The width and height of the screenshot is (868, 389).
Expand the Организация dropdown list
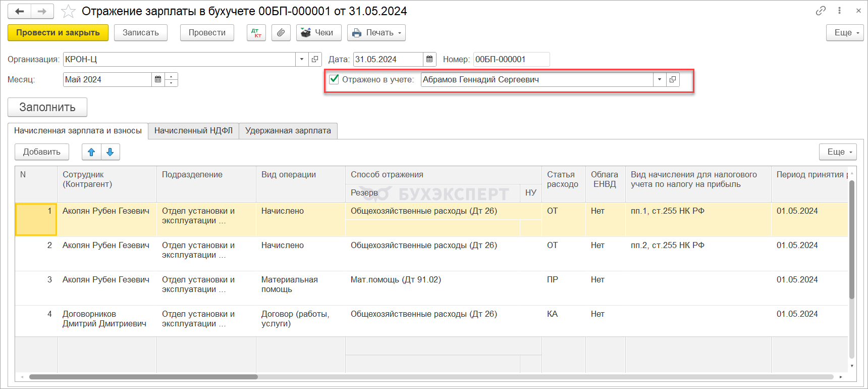point(302,59)
